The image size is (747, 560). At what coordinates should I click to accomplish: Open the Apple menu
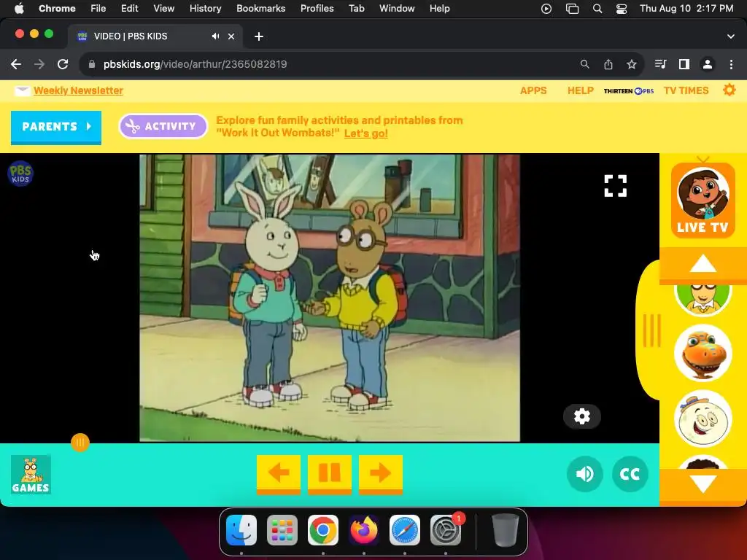[x=19, y=9]
